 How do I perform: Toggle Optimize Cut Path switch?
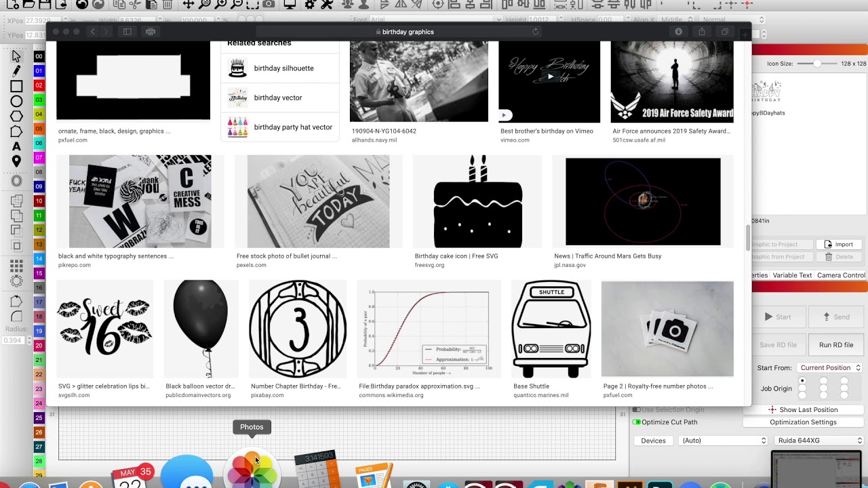pos(636,422)
